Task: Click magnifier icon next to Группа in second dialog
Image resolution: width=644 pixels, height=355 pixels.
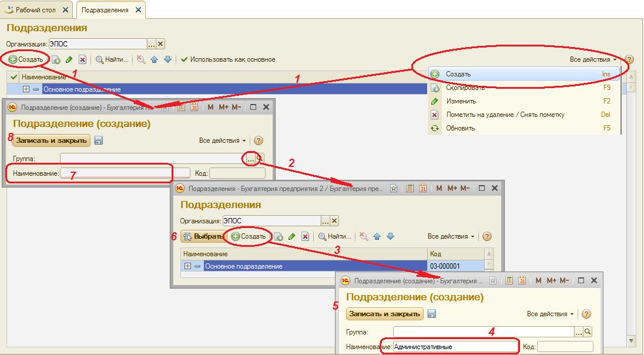Action: 588,332
